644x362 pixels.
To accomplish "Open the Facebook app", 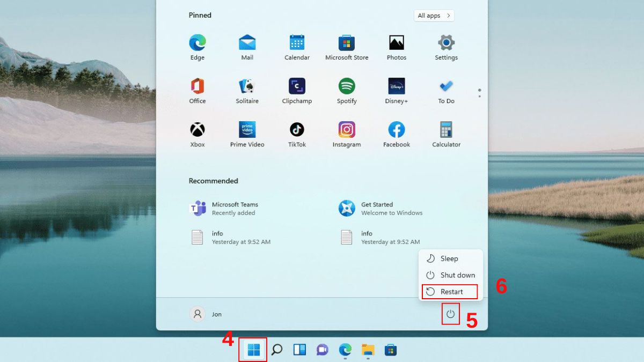I will (x=397, y=134).
